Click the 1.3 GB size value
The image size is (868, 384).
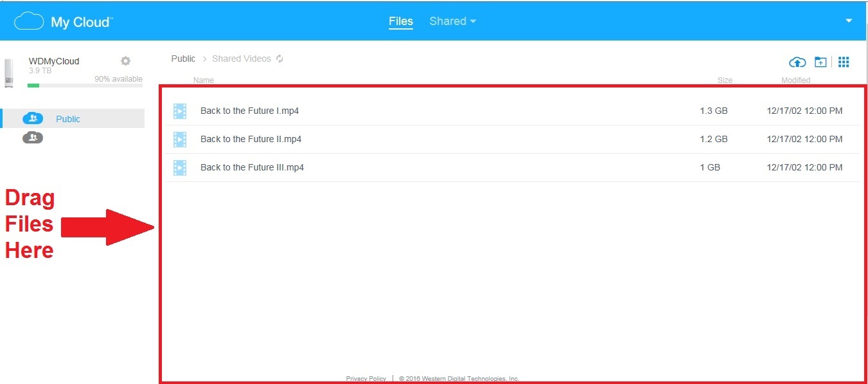click(714, 111)
